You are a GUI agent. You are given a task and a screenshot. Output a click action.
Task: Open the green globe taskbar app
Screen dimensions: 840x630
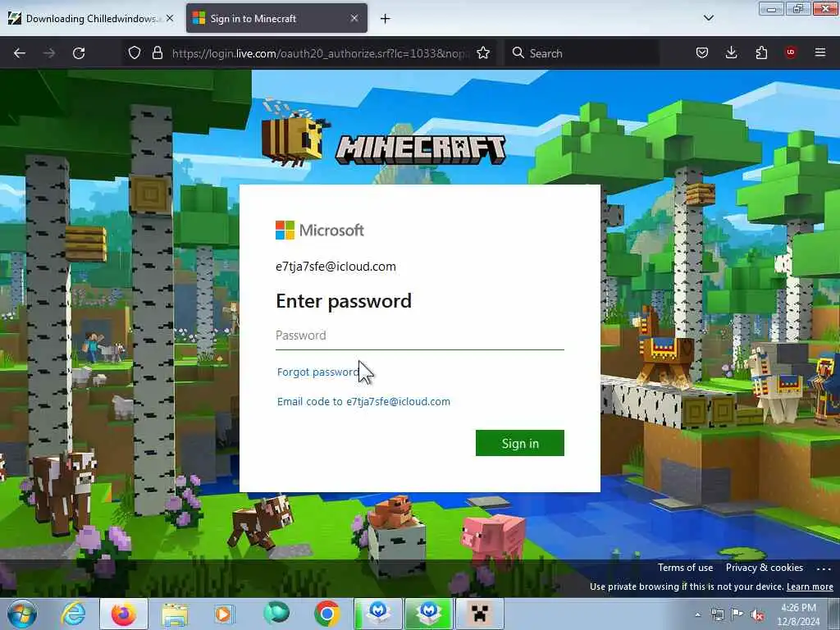276,614
